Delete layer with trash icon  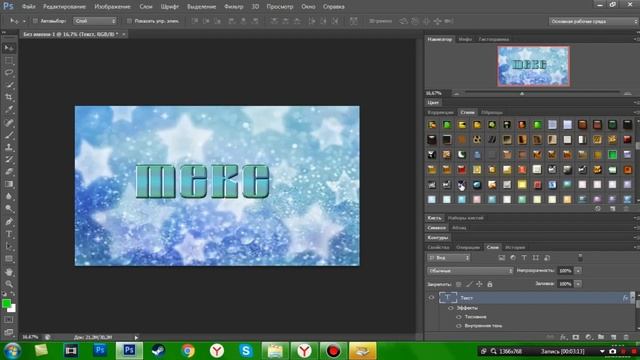pyautogui.click(x=626, y=337)
